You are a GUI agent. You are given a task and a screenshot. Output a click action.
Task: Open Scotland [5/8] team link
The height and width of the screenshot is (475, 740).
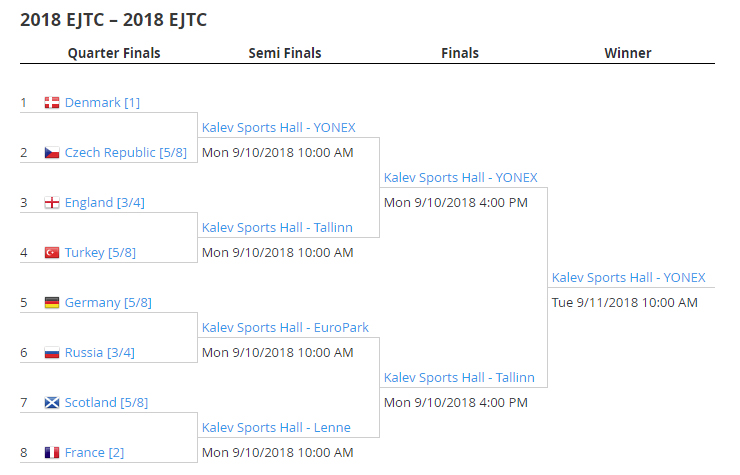(106, 403)
